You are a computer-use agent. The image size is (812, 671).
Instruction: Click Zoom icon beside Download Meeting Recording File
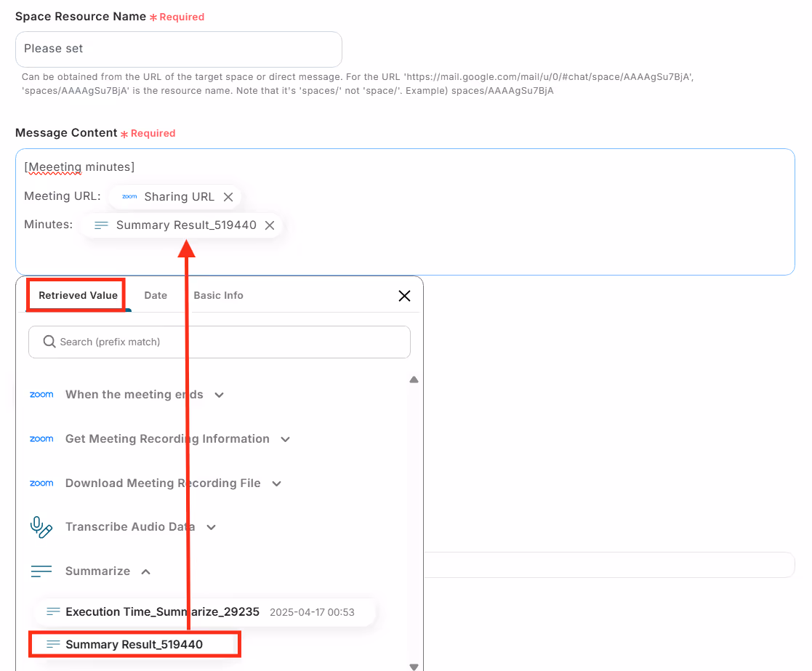[x=41, y=483]
